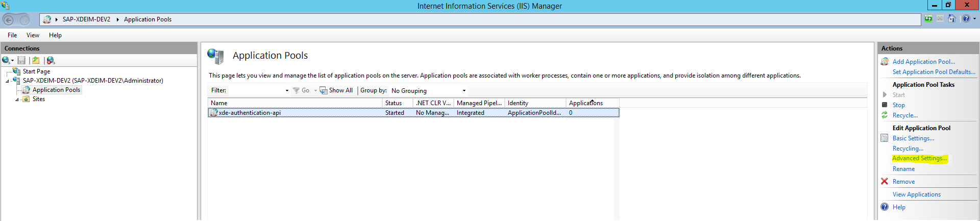Viewport: 980px width, 221px height.
Task: Open the Filter dropdown arrow
Action: [x=287, y=90]
